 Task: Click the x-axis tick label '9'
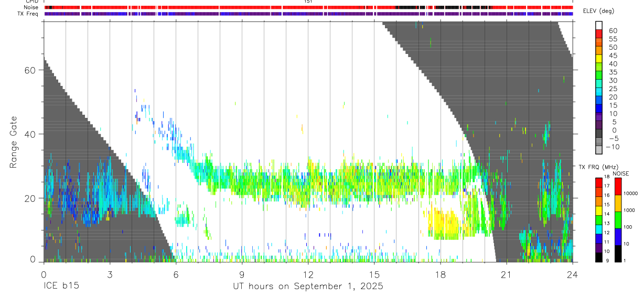tap(242, 274)
